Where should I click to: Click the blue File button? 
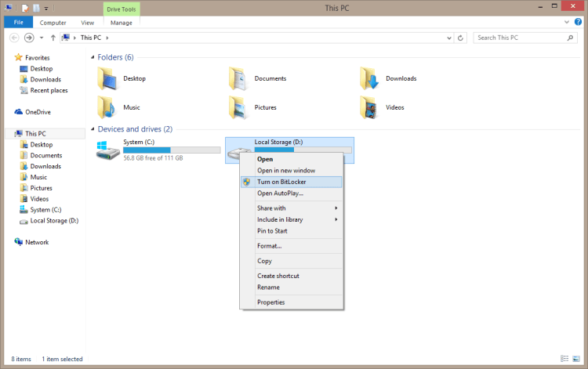pyautogui.click(x=17, y=23)
